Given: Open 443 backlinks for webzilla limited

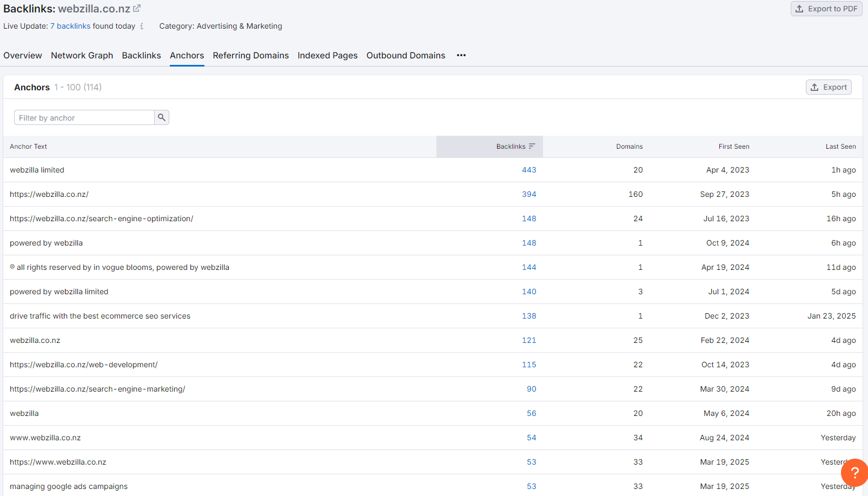Looking at the screenshot, I should (529, 170).
